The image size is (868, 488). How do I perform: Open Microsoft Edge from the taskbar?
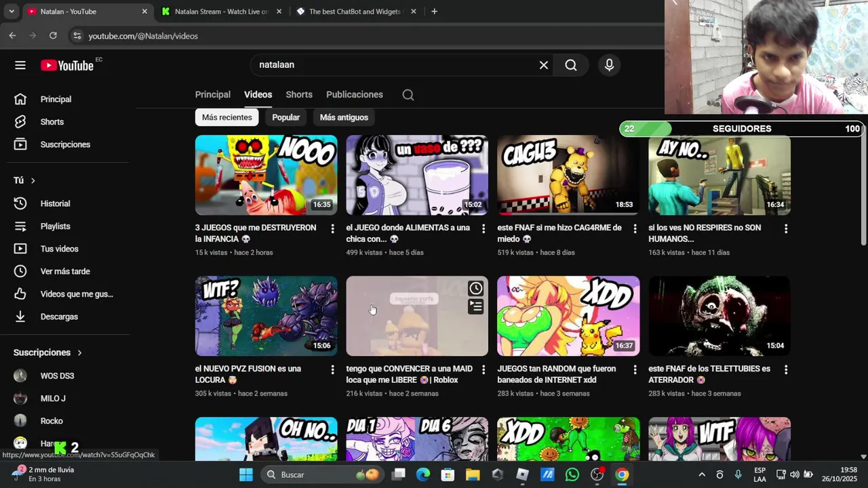pos(422,474)
